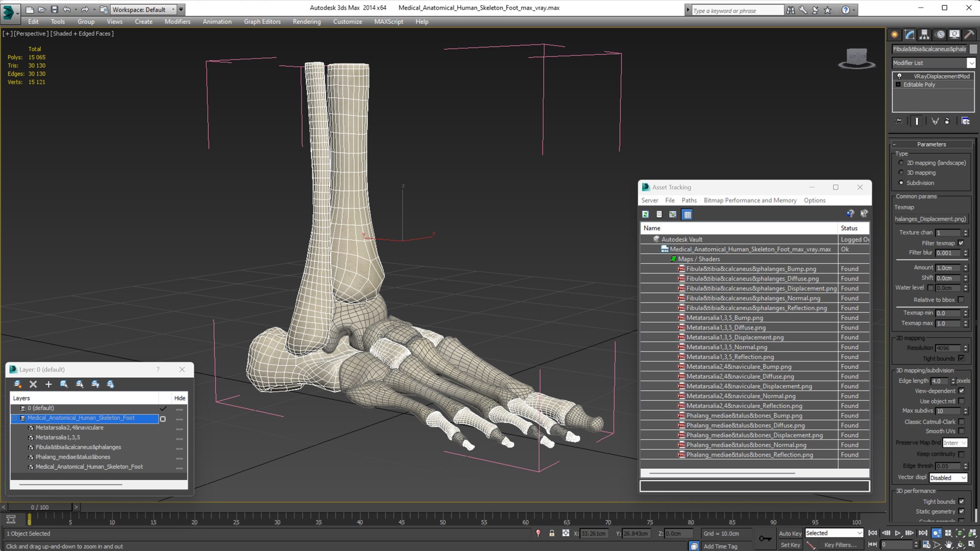
Task: Open the MAXScript menu
Action: [x=388, y=21]
